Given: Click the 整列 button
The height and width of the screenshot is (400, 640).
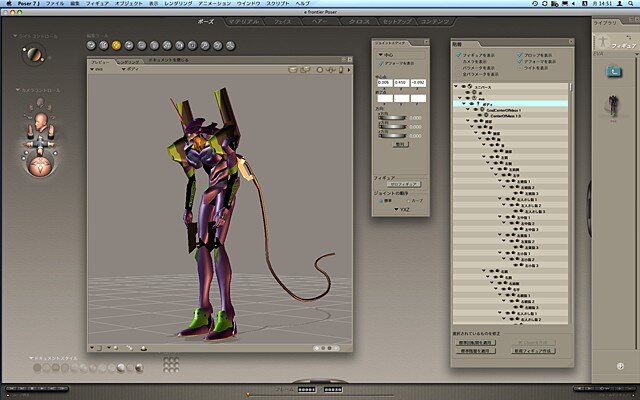Looking at the screenshot, I should (x=400, y=144).
